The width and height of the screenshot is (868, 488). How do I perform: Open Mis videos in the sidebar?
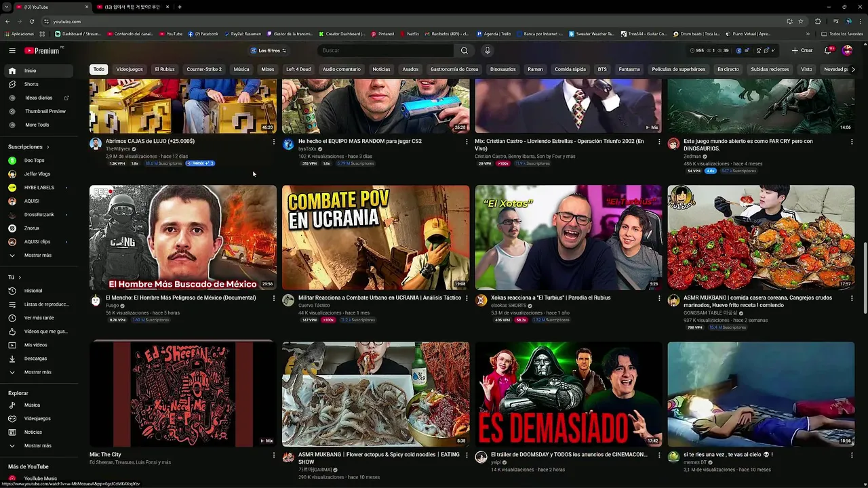[39, 345]
